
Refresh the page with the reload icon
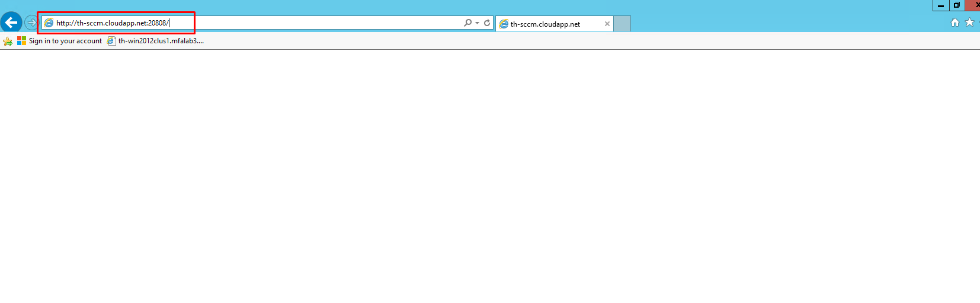tap(487, 23)
